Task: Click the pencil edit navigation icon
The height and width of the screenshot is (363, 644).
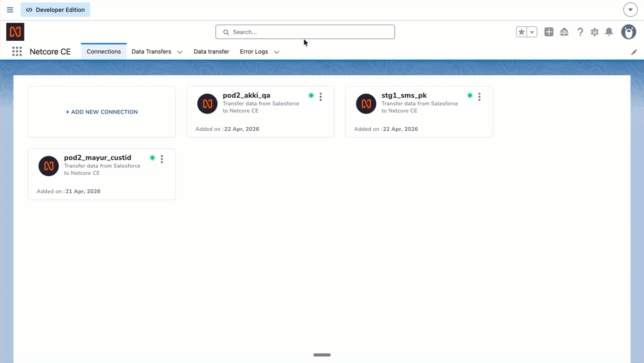Action: [x=634, y=52]
